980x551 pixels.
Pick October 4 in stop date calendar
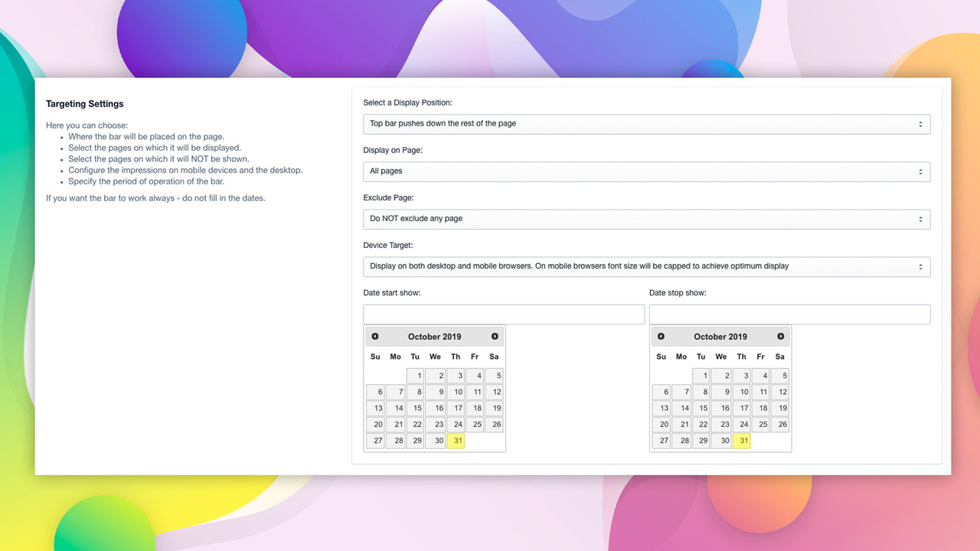point(761,376)
